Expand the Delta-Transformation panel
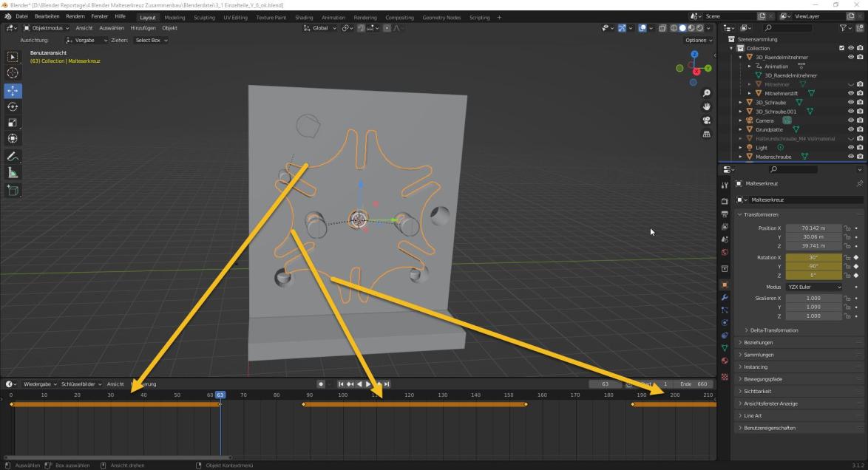Image resolution: width=868 pixels, height=470 pixels. pyautogui.click(x=774, y=330)
